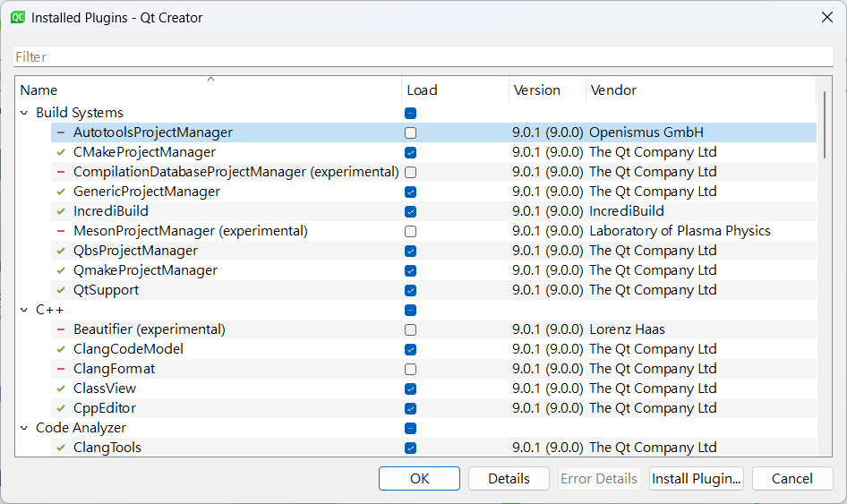
Task: Uncheck the QtSupport load checkbox
Action: click(411, 291)
